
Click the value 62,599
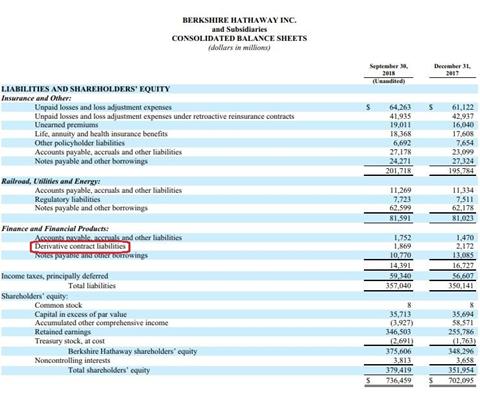point(400,208)
